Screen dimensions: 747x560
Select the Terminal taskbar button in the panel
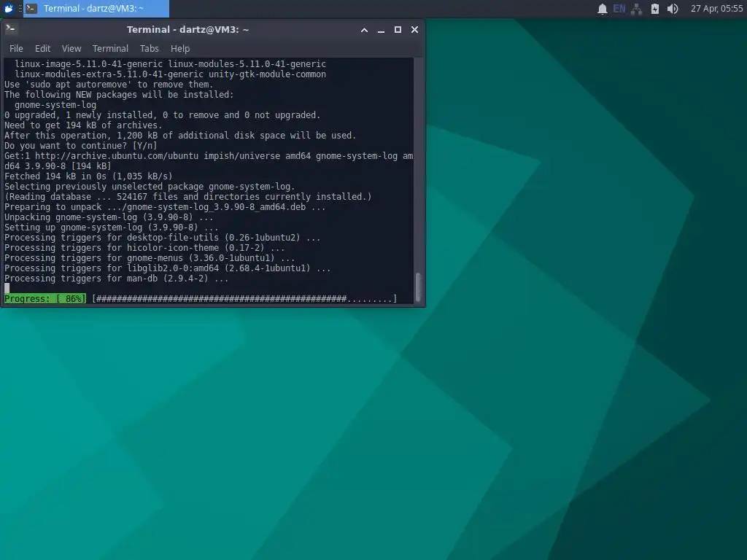point(97,8)
